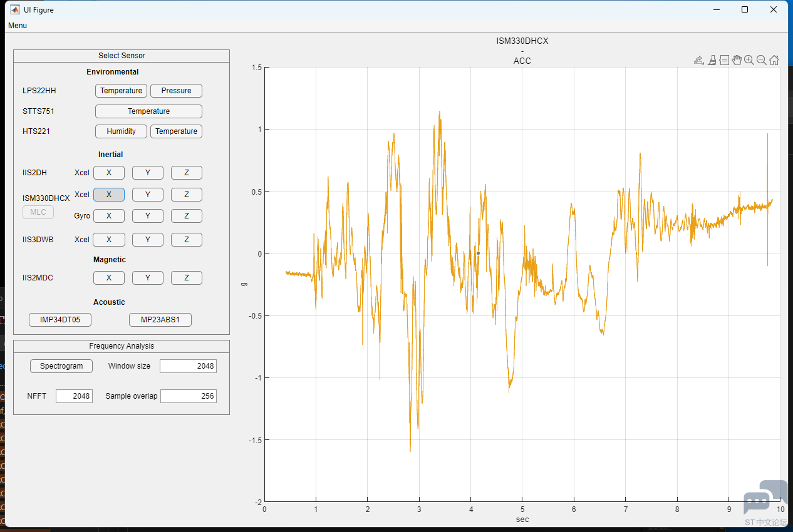Click the Sample overlap field
The width and height of the screenshot is (793, 532).
click(x=188, y=396)
